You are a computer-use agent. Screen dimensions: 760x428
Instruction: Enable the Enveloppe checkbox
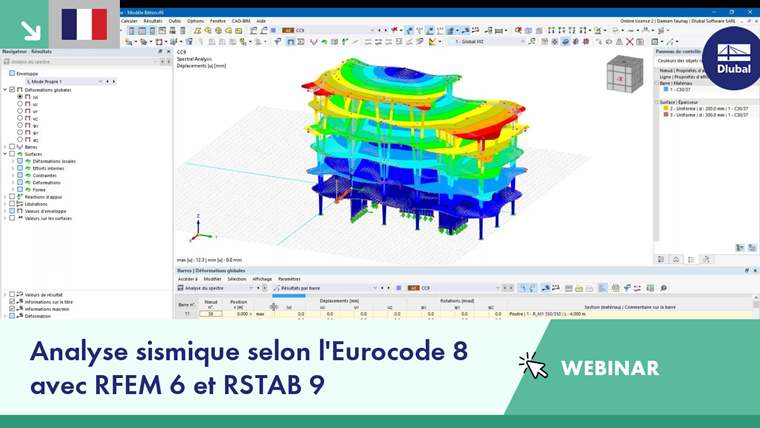[x=12, y=73]
